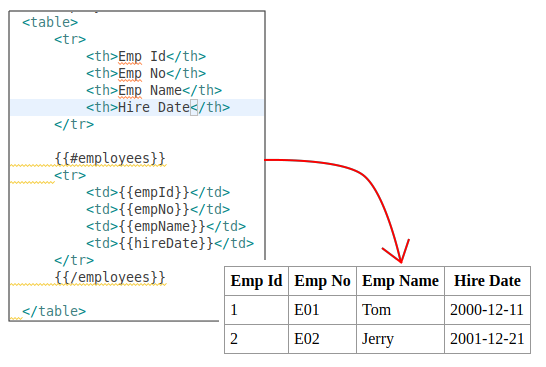This screenshot has height=367, width=546.
Task: Click the closing </table> tag
Action: pos(54,311)
